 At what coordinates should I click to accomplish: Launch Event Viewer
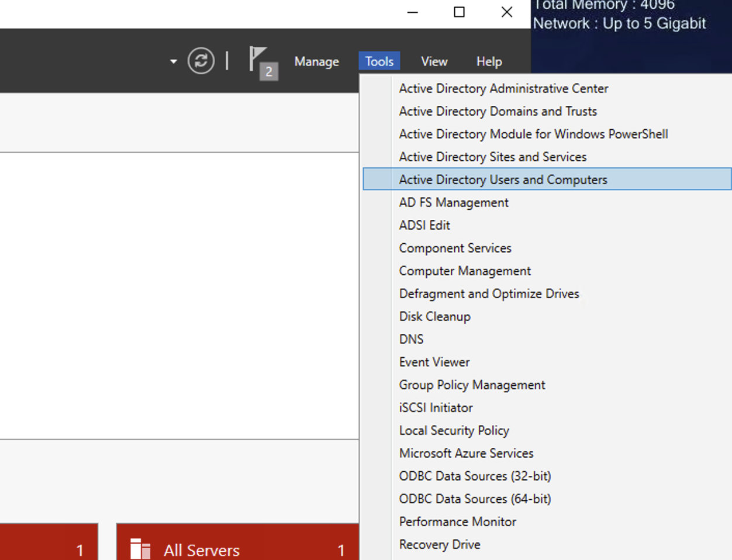547,362
